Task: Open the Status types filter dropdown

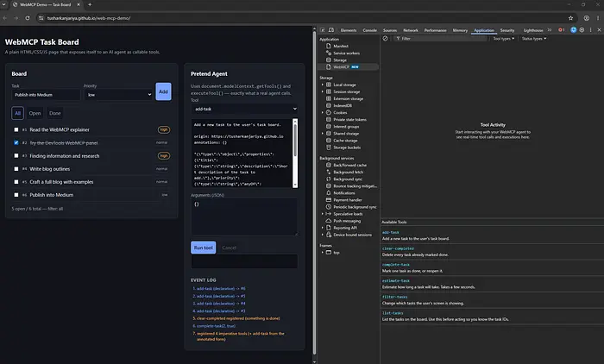Action: [534, 39]
